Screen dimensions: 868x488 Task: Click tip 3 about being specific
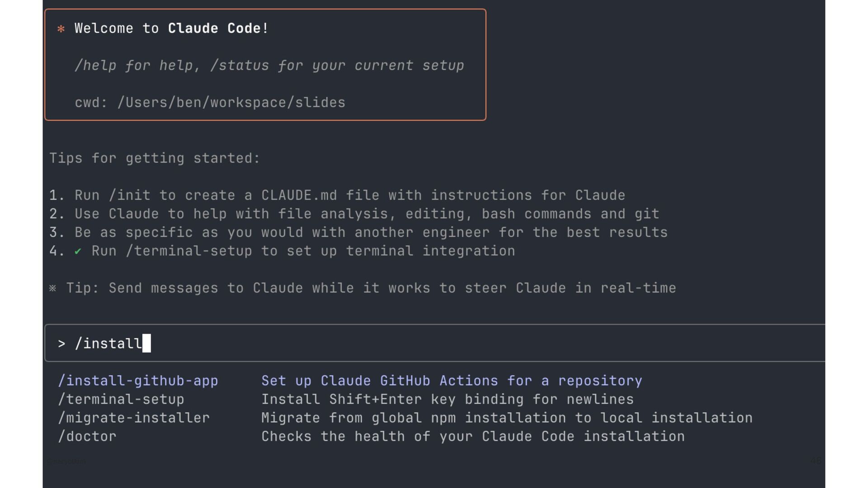point(359,232)
